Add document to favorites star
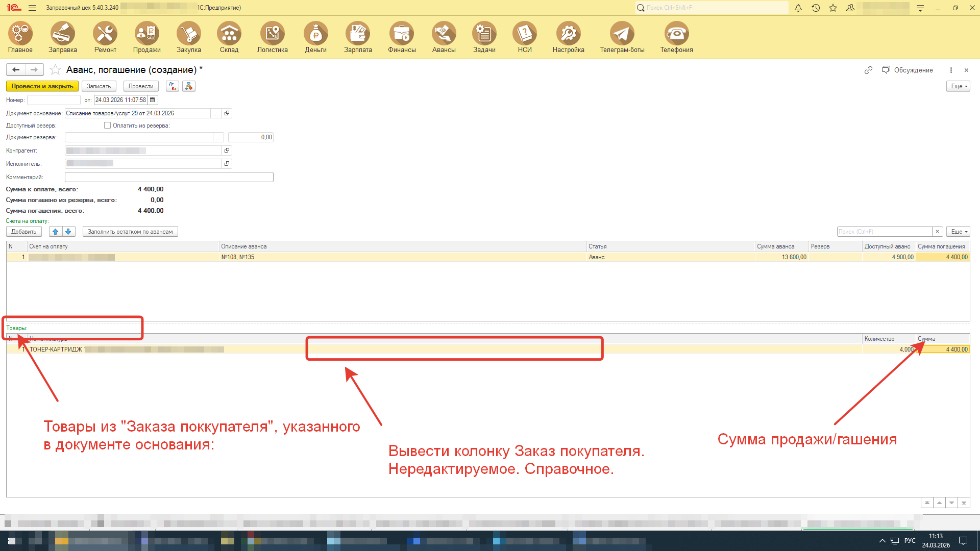The image size is (980, 551). coord(55,70)
